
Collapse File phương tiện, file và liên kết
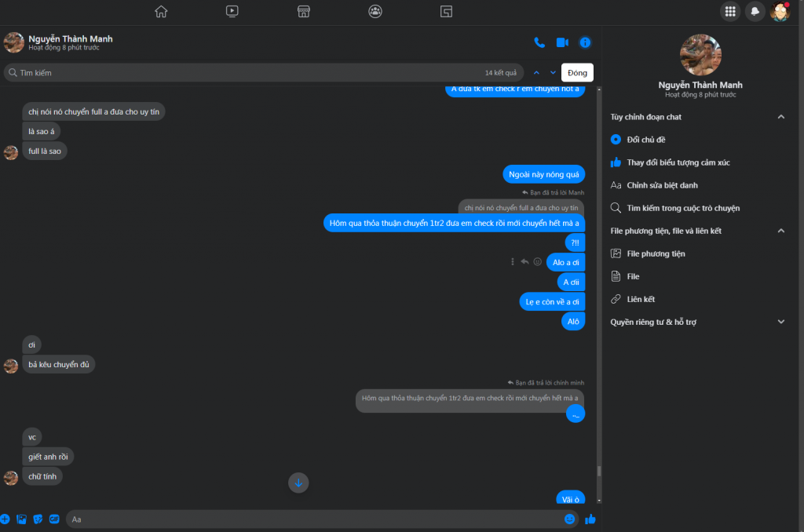click(x=780, y=231)
